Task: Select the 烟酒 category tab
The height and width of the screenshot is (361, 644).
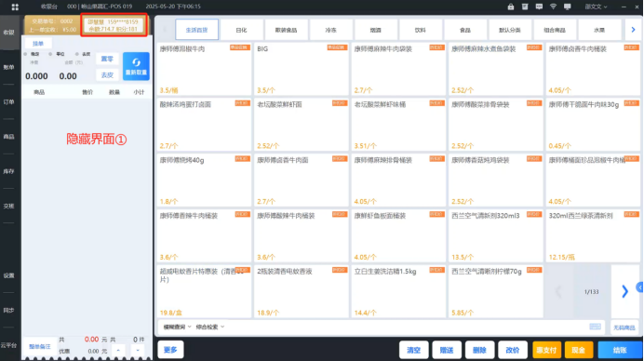Action: [x=375, y=30]
